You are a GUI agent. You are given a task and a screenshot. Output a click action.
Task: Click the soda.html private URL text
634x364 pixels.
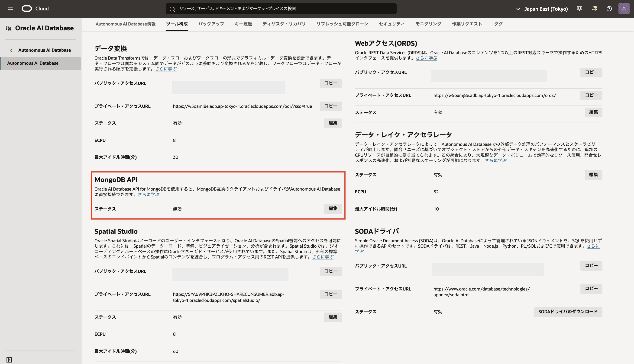click(482, 292)
